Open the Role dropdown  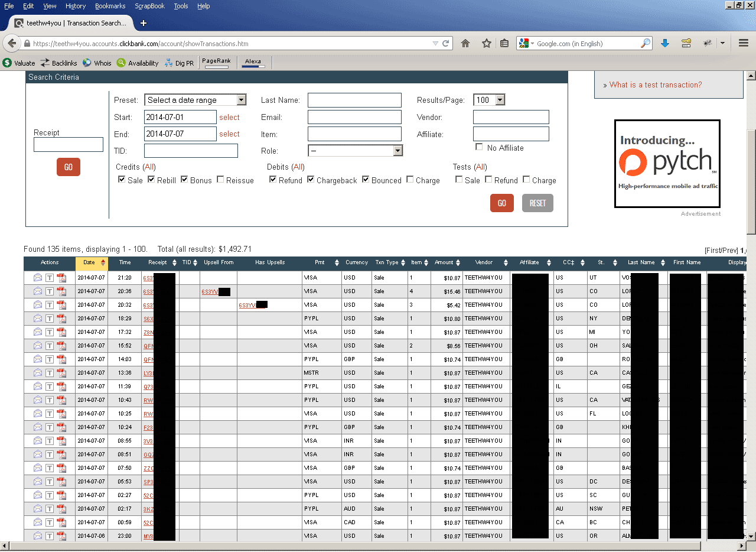pos(355,151)
